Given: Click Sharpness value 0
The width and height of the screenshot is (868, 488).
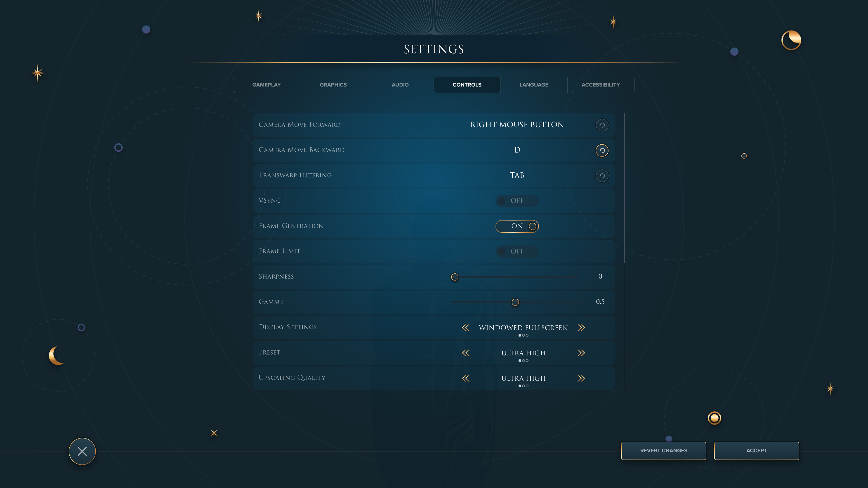Looking at the screenshot, I should click(600, 277).
